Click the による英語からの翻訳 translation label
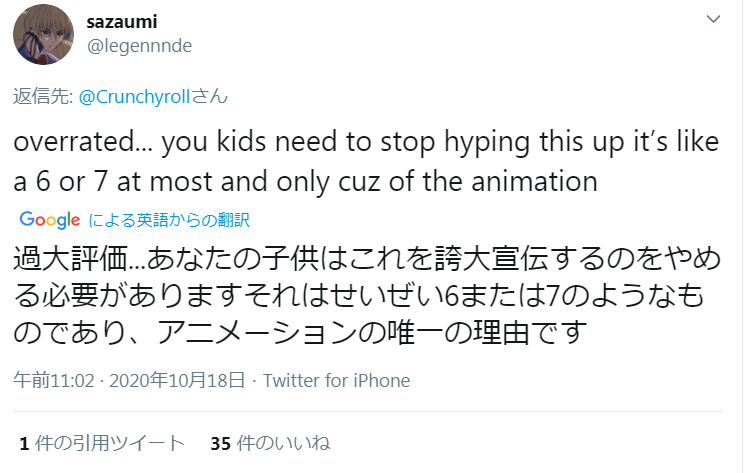The image size is (744, 473). pyautogui.click(x=169, y=220)
